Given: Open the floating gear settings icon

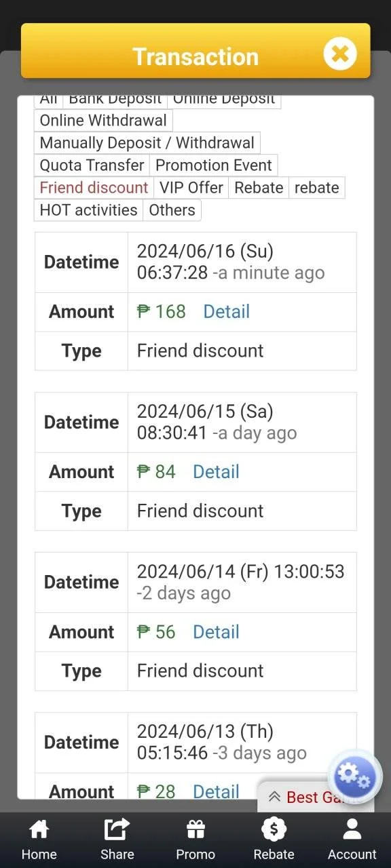Looking at the screenshot, I should click(x=355, y=776).
